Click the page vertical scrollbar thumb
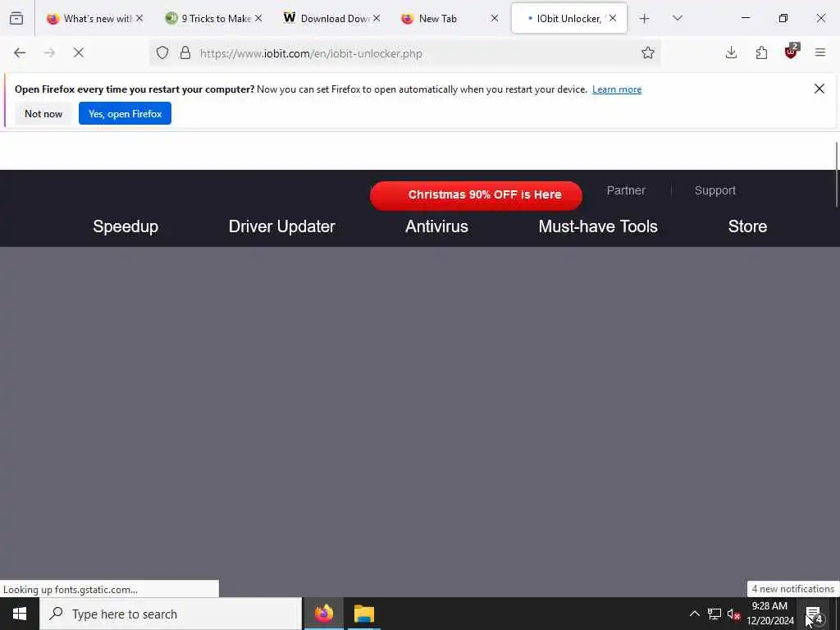Screen dimensions: 840x630 [x=837, y=174]
